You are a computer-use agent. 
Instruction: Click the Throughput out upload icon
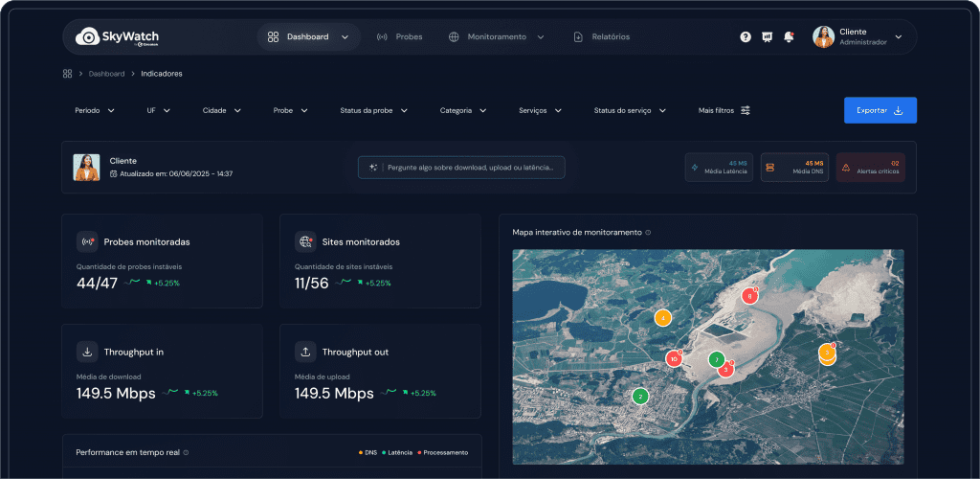coord(305,352)
